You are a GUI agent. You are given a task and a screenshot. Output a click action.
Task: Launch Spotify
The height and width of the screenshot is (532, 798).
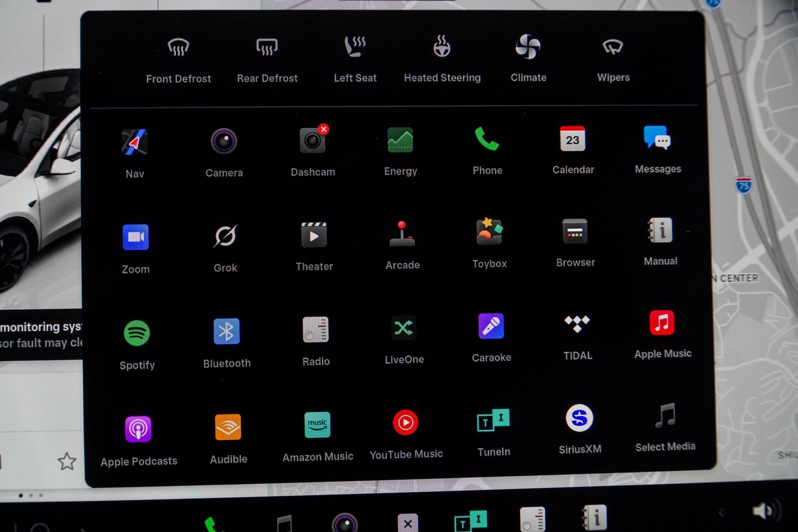[137, 333]
